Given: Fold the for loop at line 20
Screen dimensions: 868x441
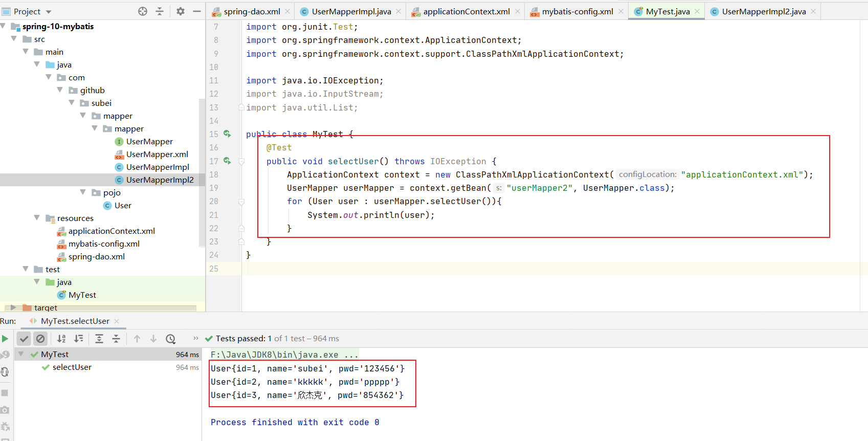Looking at the screenshot, I should 241,202.
